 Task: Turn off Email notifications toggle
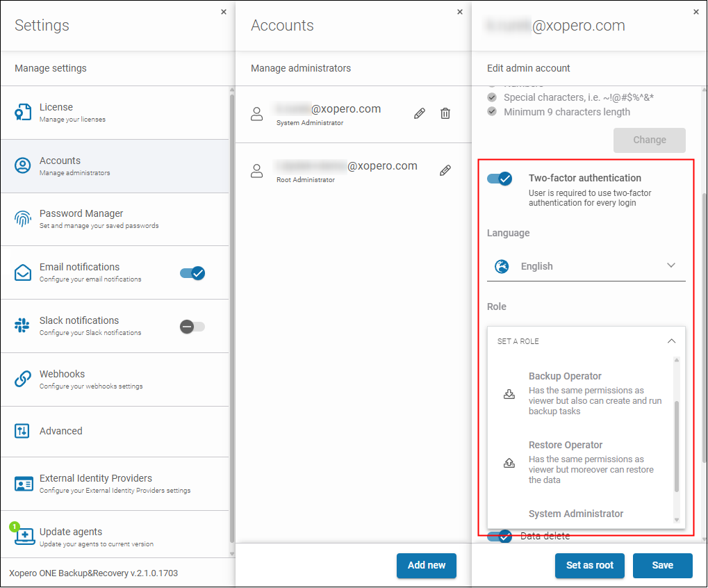pos(192,273)
